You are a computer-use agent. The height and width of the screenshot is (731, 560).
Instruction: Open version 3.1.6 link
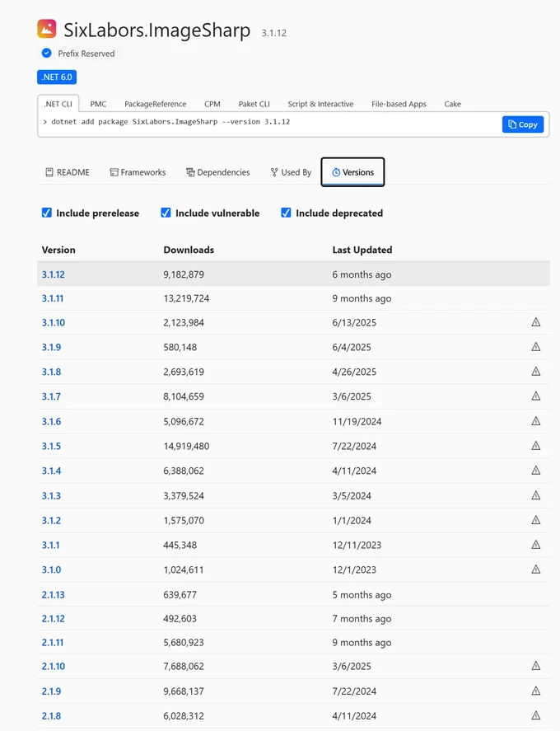pos(51,421)
